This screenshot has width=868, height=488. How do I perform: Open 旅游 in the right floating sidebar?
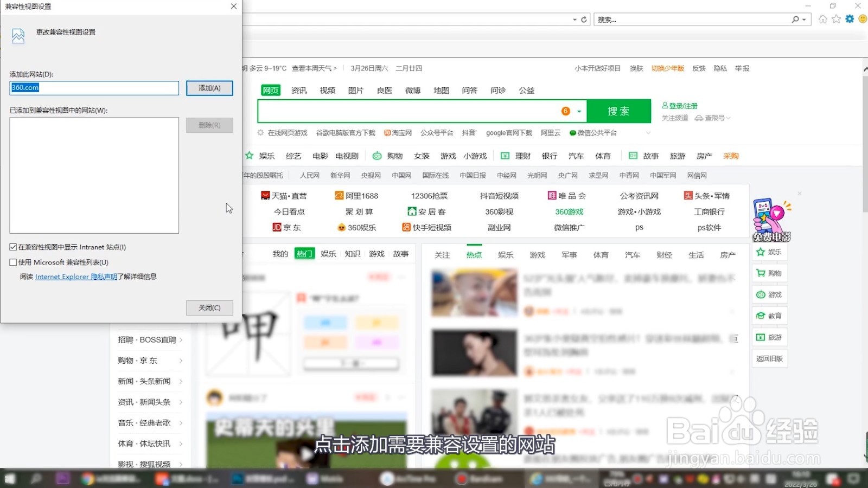click(769, 337)
